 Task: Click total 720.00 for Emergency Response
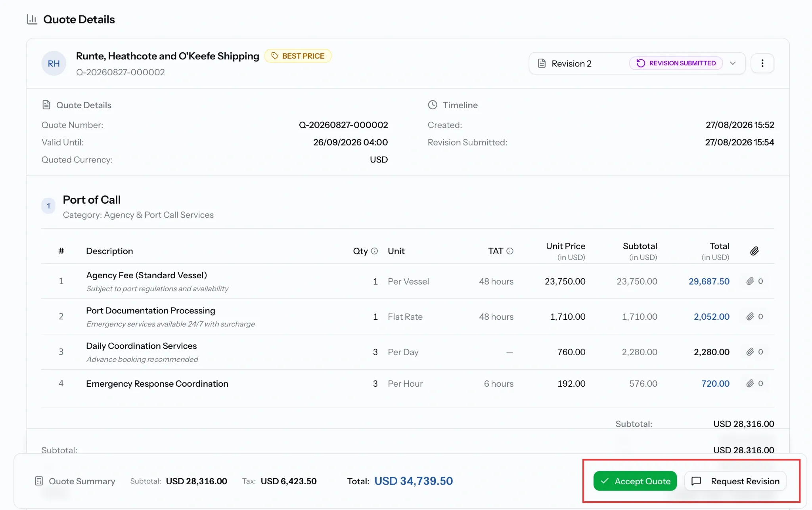[716, 384]
